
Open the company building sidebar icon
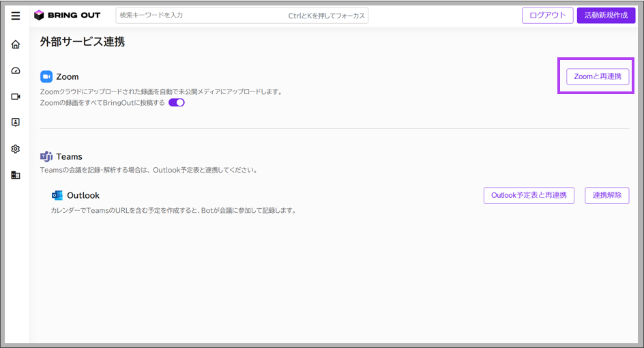point(16,175)
